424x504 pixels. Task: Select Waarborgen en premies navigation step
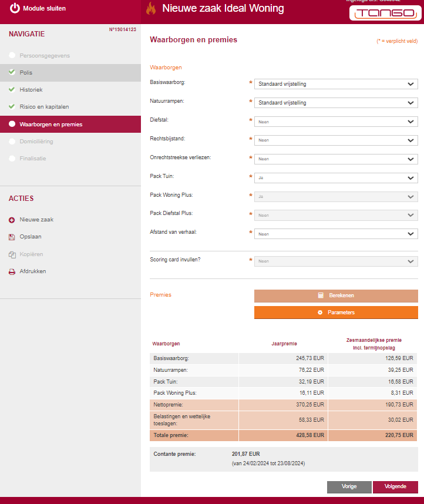(x=70, y=124)
